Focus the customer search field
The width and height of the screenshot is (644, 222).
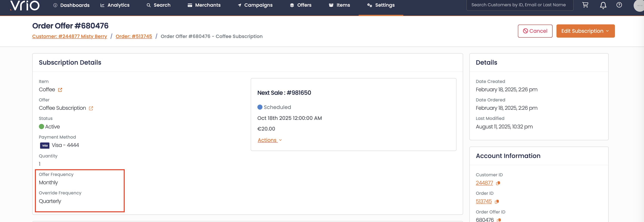(x=520, y=5)
